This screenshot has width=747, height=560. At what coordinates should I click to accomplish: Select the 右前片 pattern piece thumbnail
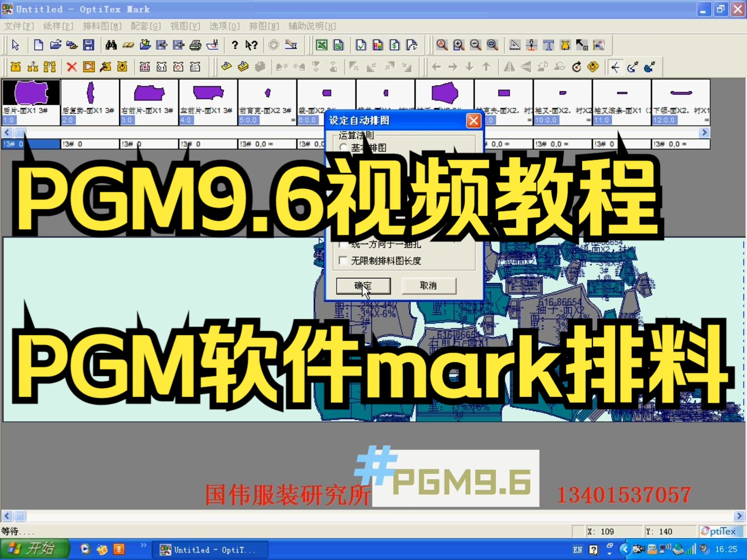(x=149, y=102)
